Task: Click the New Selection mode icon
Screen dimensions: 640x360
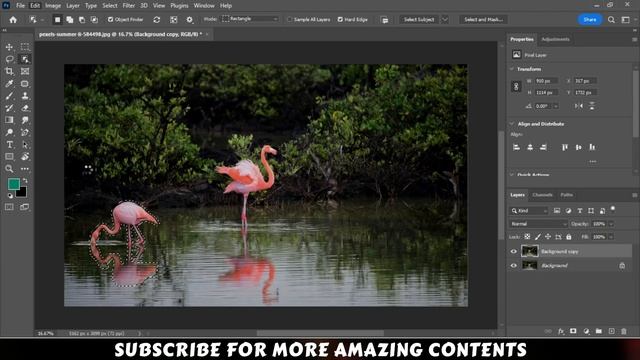Action: (x=58, y=20)
